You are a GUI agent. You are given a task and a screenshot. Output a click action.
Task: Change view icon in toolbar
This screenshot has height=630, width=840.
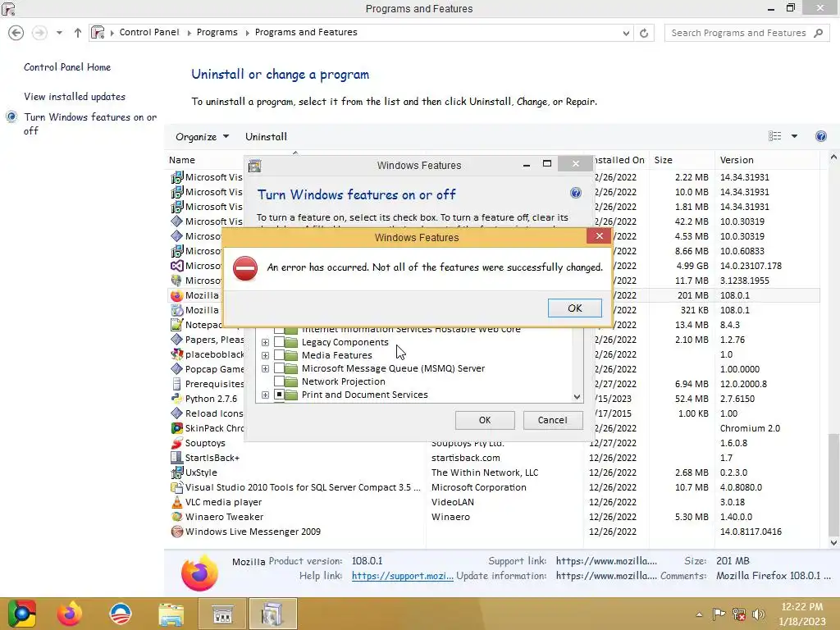(x=774, y=136)
